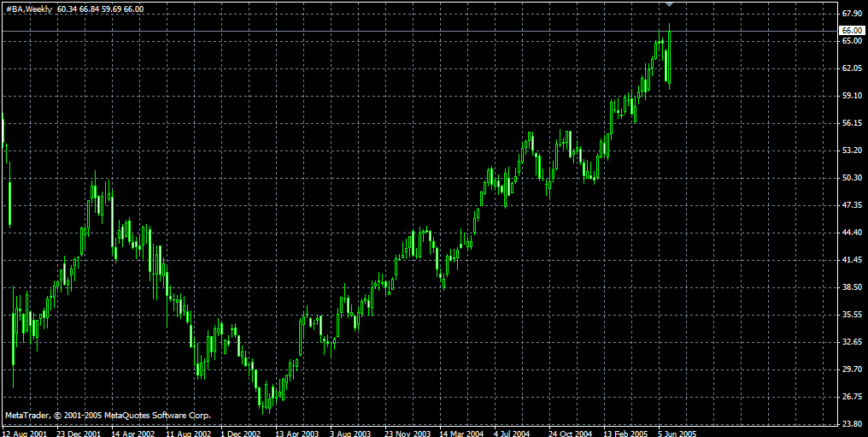Click the 5 Jun 2005 date label
Viewport: 868px width, 437px height.
(678, 433)
